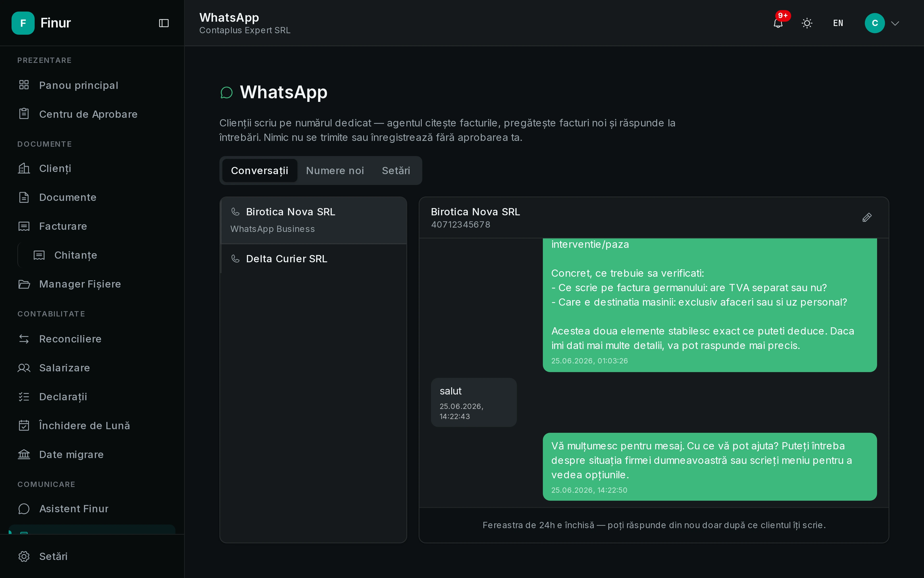Click timestamp 25.06.2026, 01:03:26

590,361
